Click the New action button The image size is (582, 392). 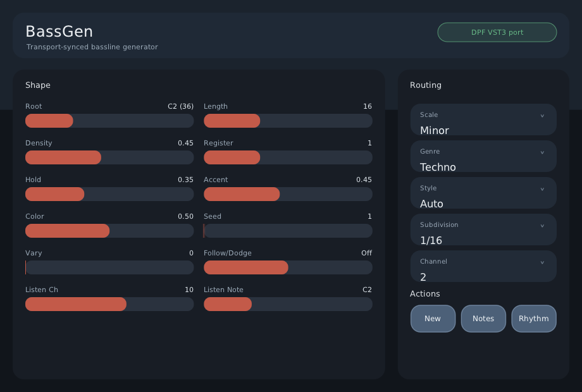(433, 319)
